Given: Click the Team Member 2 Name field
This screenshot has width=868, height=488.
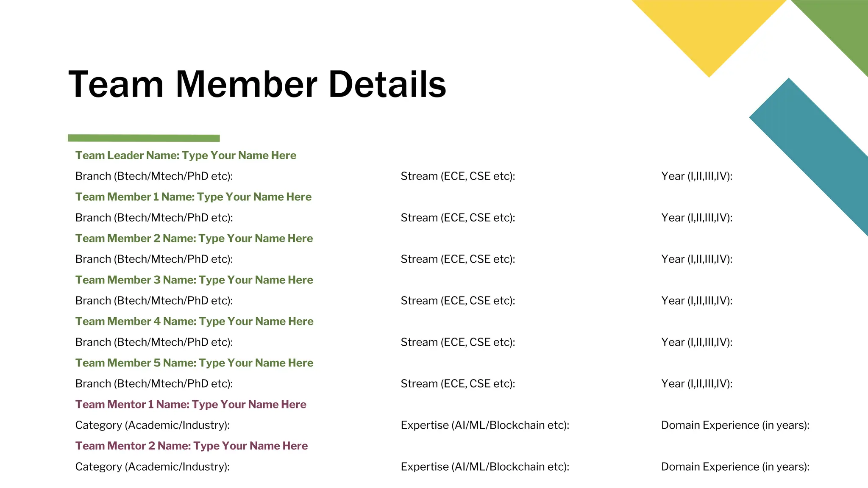Looking at the screenshot, I should pyautogui.click(x=194, y=238).
